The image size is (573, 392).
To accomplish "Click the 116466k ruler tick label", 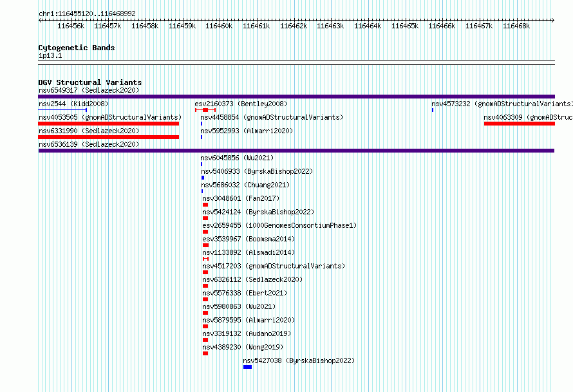I will click(442, 26).
